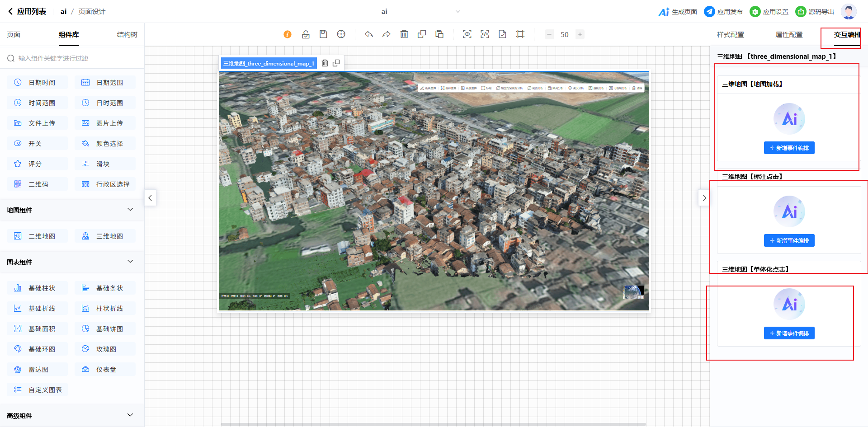Open the 属性配置 tab

coord(789,35)
